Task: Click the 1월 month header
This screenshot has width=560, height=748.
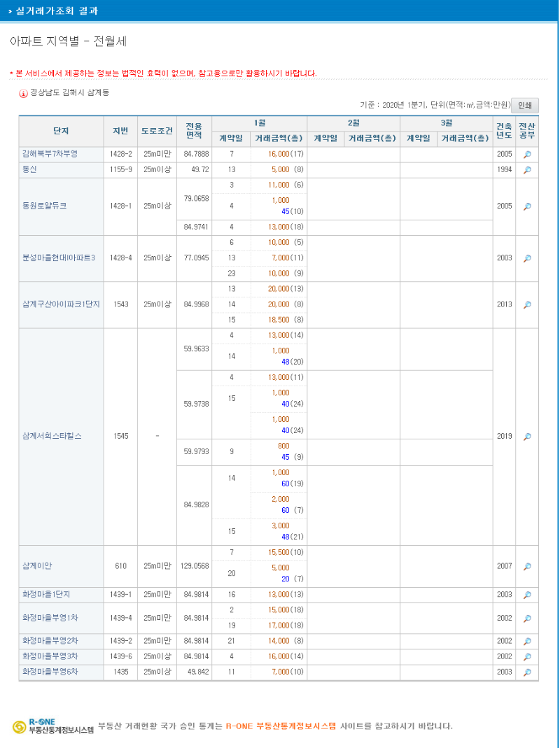Action: (259, 122)
